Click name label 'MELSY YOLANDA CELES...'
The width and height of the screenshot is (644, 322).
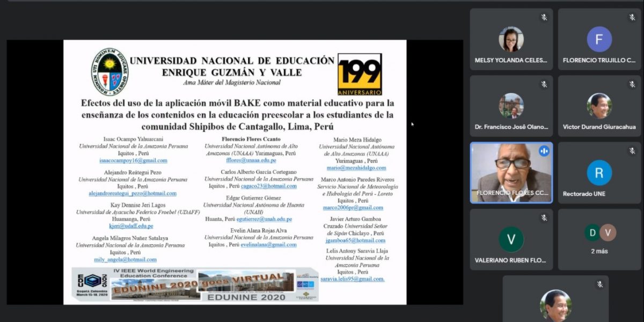(511, 60)
